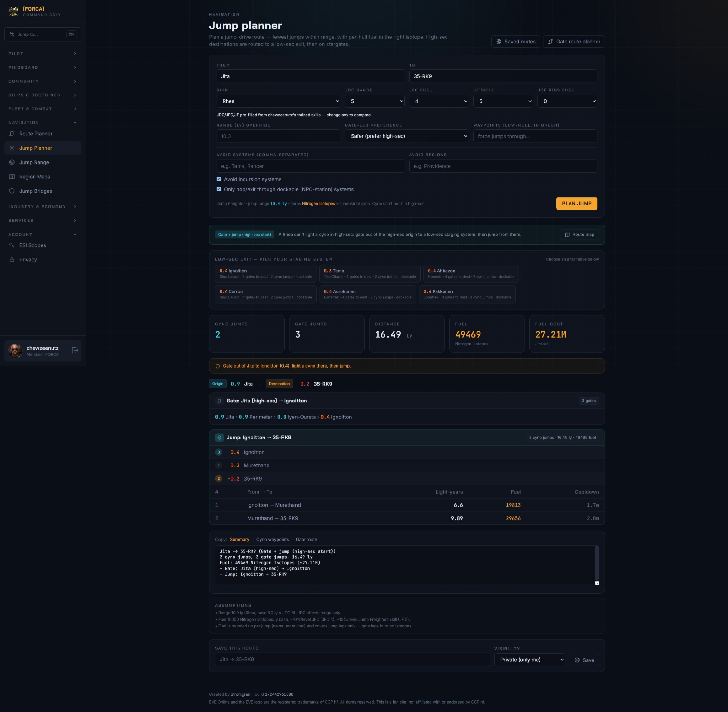Click the Region Maps map icon

click(12, 177)
